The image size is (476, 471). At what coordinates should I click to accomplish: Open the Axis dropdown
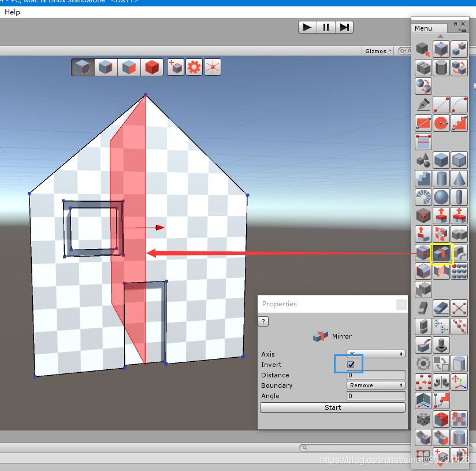tap(375, 354)
